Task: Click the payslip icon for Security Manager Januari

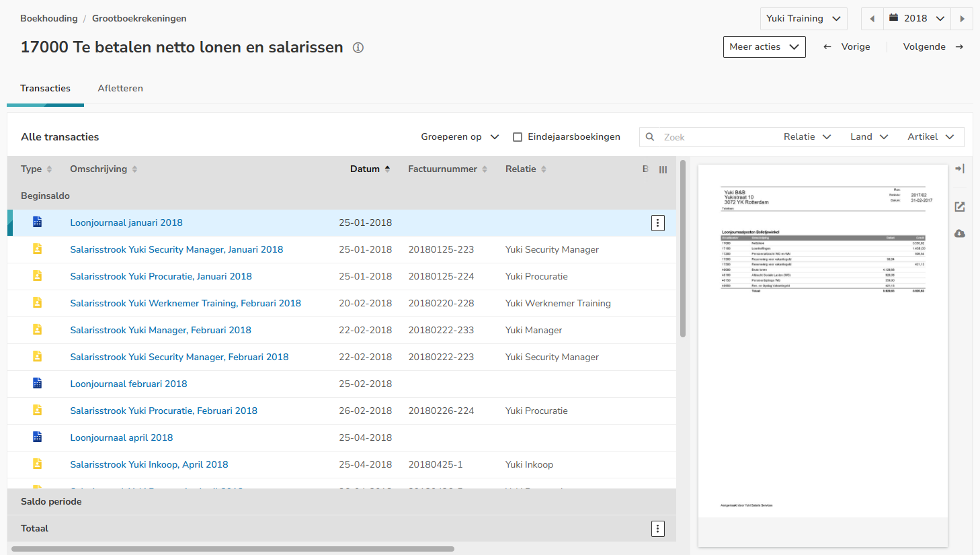Action: click(x=38, y=249)
